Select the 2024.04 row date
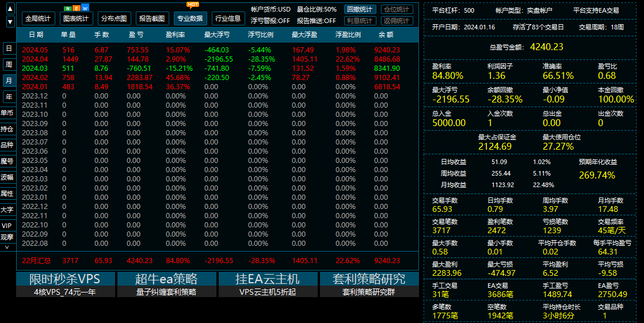Viewport: 644px width, 323px height. coord(35,59)
